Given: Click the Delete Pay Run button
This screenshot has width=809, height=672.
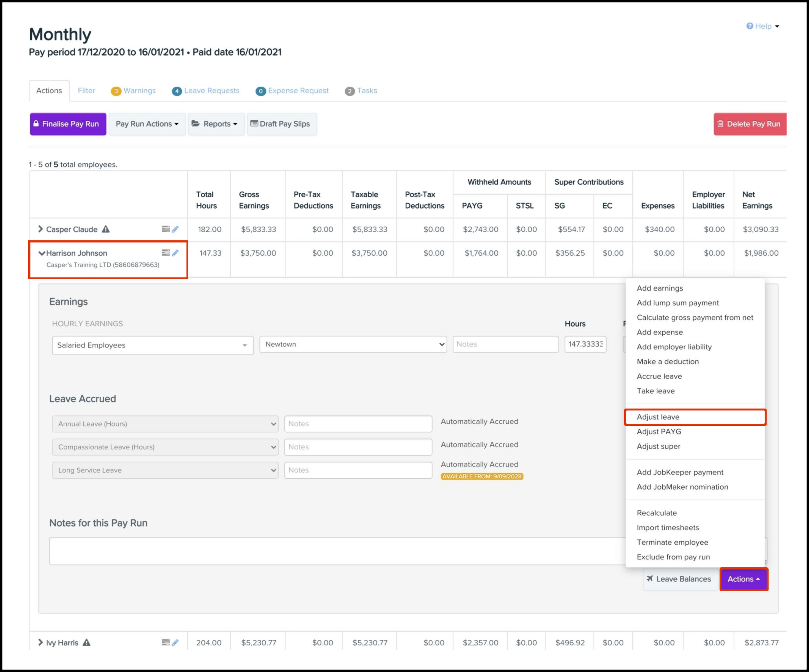Looking at the screenshot, I should [x=749, y=124].
